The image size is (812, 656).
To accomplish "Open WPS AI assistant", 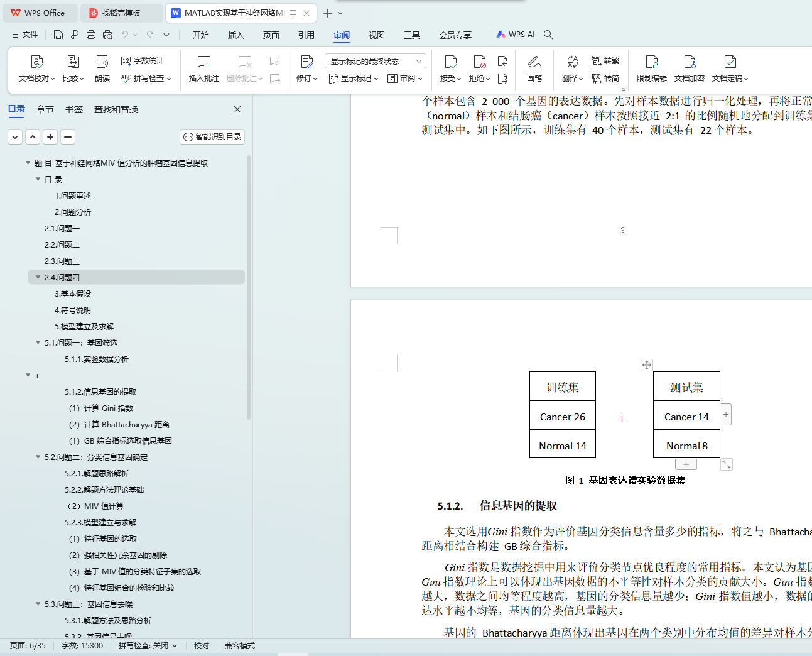I will click(516, 35).
